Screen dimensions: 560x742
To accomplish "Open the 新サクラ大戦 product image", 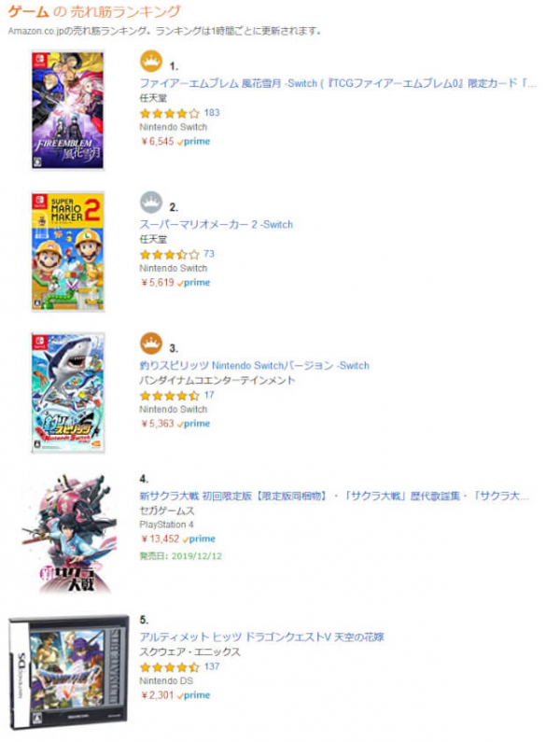I will point(69,534).
